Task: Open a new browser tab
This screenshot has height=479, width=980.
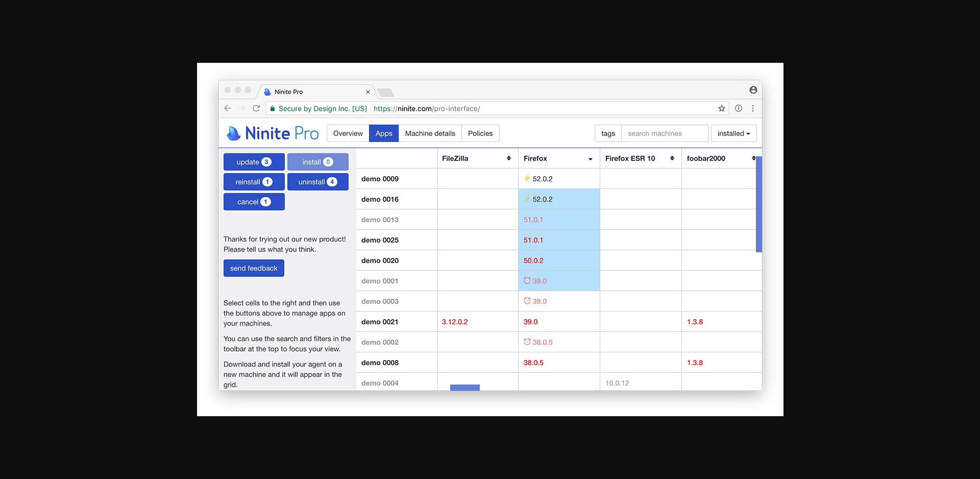Action: pyautogui.click(x=385, y=92)
